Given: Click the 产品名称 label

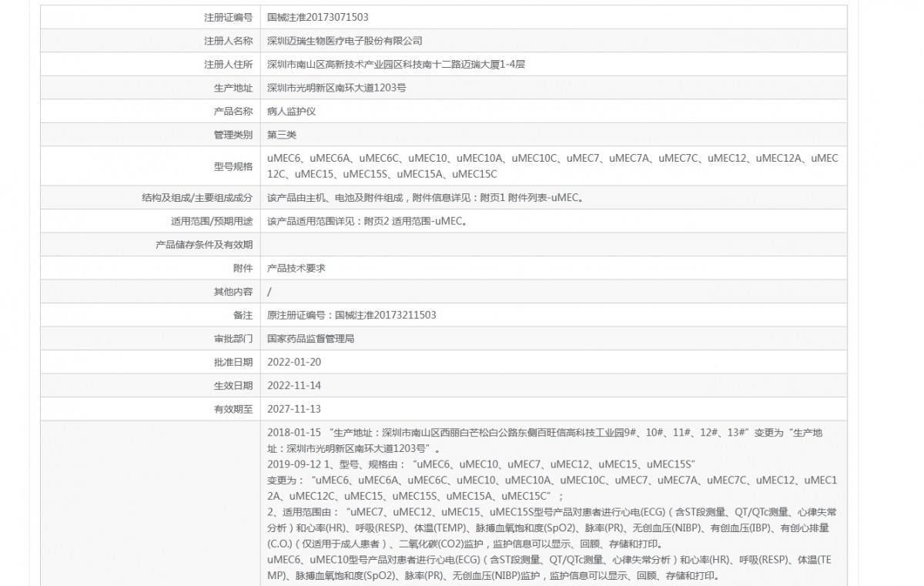Looking at the screenshot, I should coord(233,112).
